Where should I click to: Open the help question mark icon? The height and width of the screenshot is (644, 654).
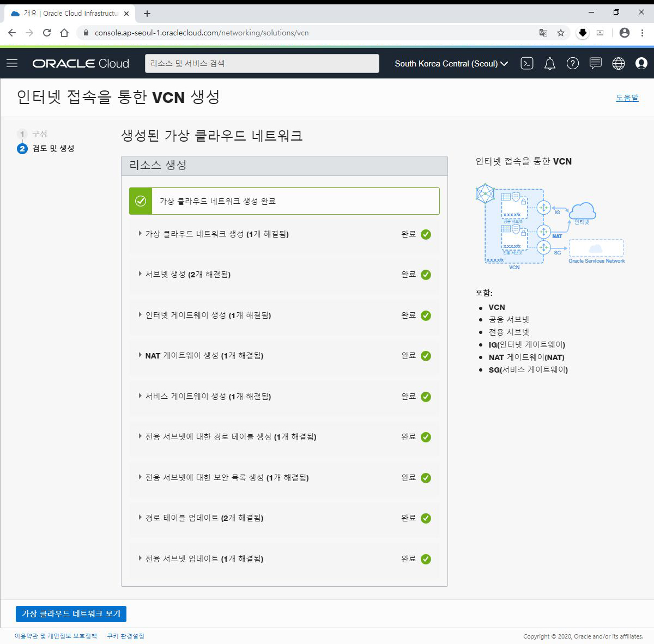[573, 64]
